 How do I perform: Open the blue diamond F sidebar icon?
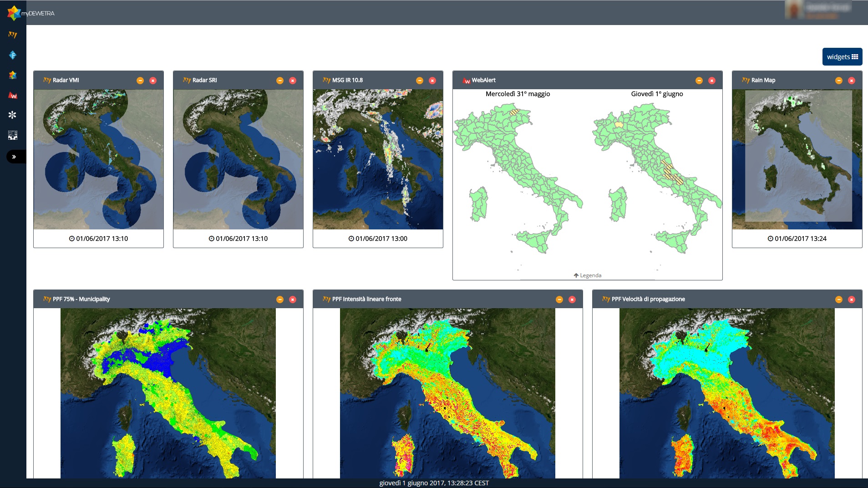pyautogui.click(x=13, y=55)
